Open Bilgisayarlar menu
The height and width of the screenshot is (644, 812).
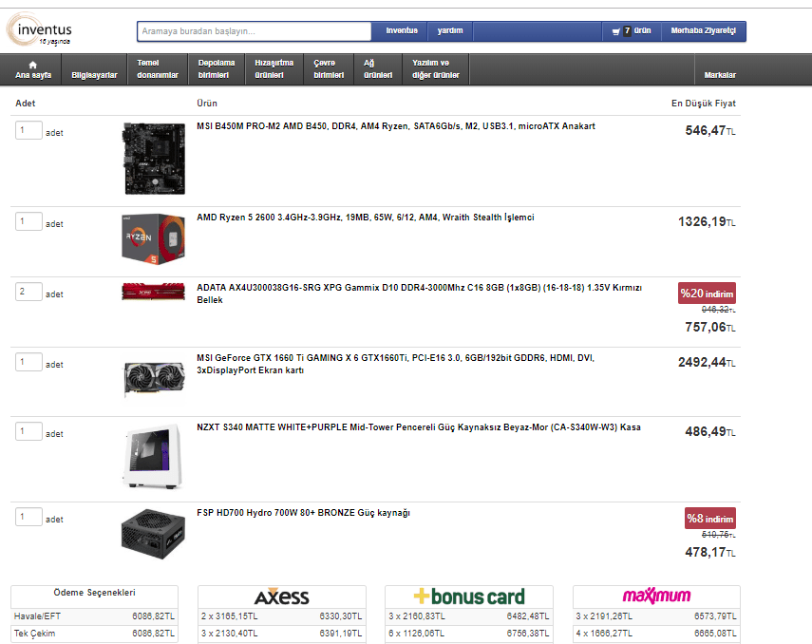[94, 69]
